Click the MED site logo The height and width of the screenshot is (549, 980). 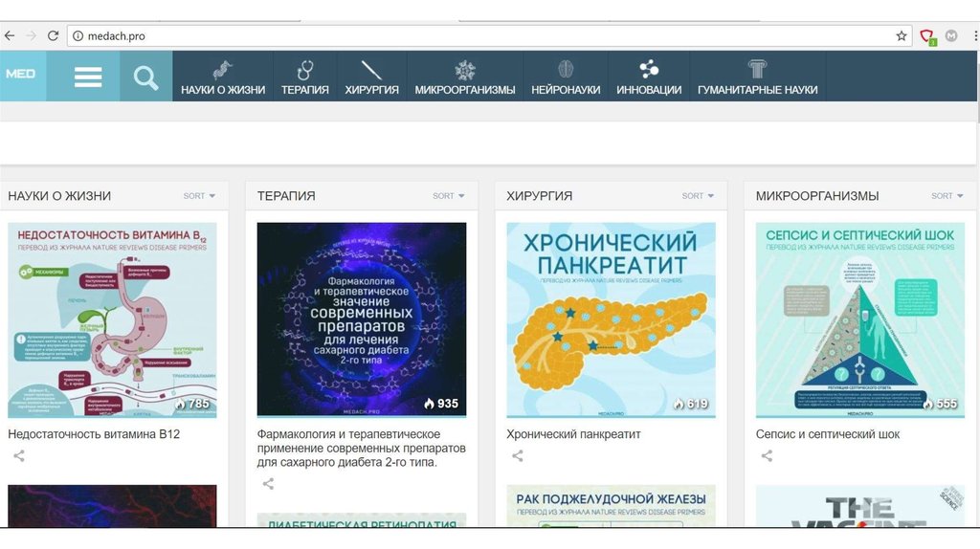click(23, 76)
